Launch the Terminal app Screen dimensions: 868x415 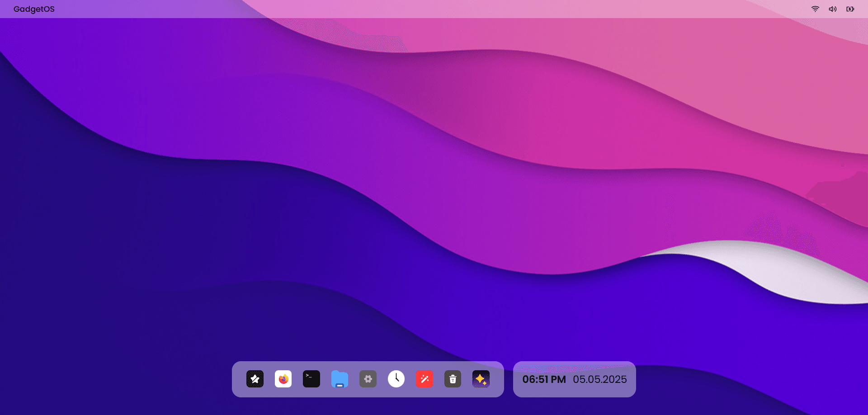click(x=311, y=379)
